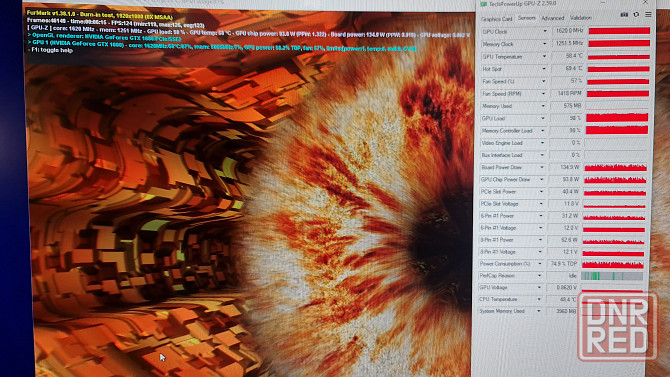Click the Memory Controller Load graph

tap(617, 130)
